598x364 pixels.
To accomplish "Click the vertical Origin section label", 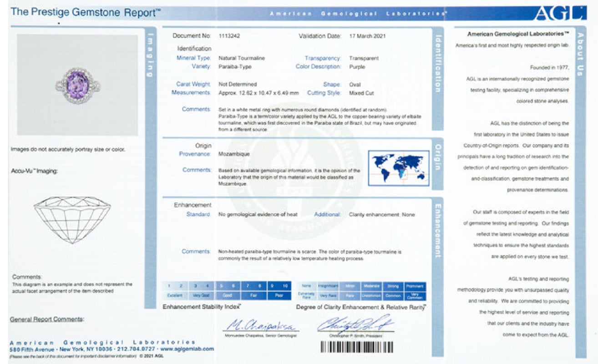I will (437, 157).
